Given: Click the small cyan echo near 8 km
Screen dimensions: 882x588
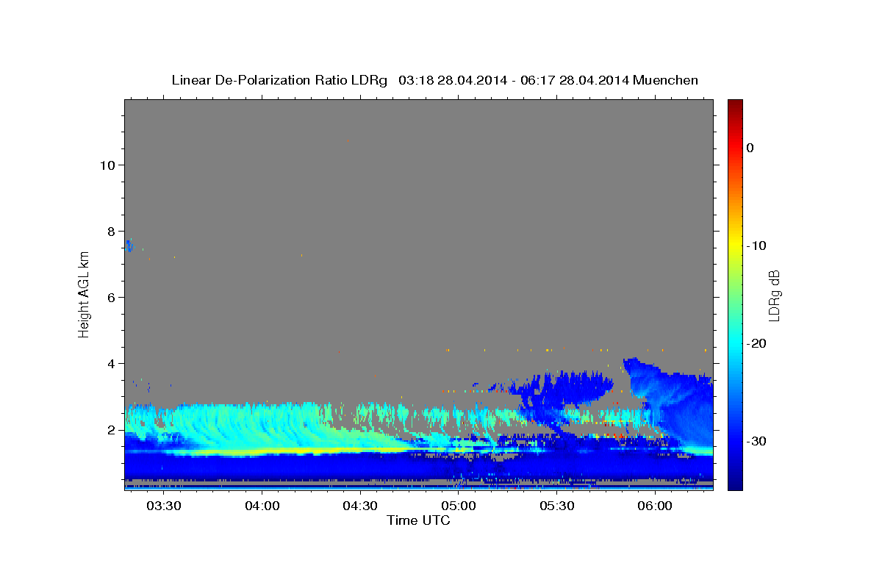Looking at the screenshot, I should (x=129, y=245).
